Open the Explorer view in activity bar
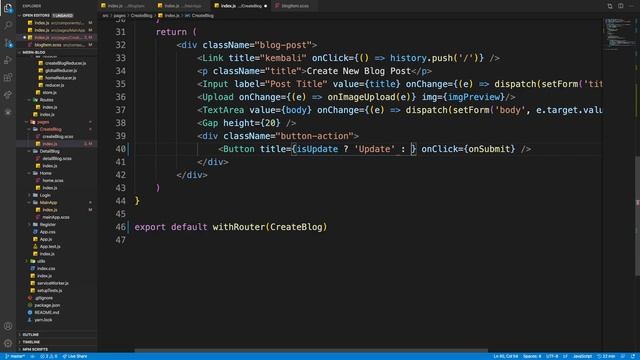Screen dimensions: 640x360 coord(8,8)
